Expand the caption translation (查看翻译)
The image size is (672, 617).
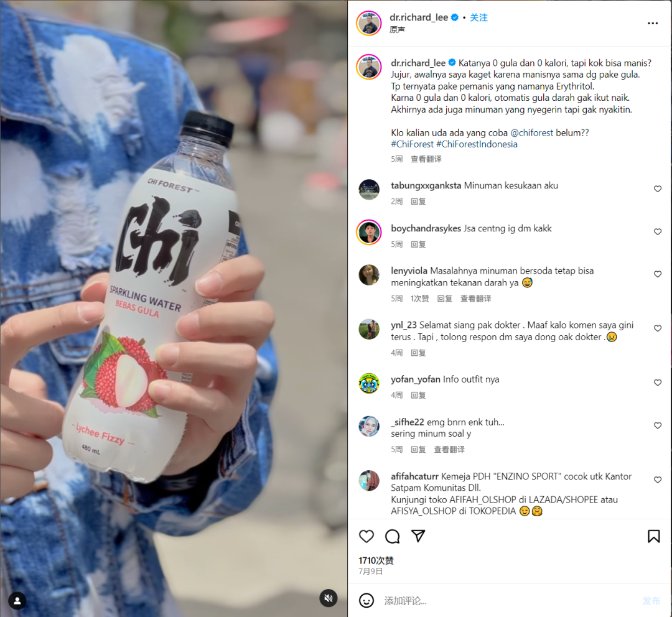click(x=426, y=159)
